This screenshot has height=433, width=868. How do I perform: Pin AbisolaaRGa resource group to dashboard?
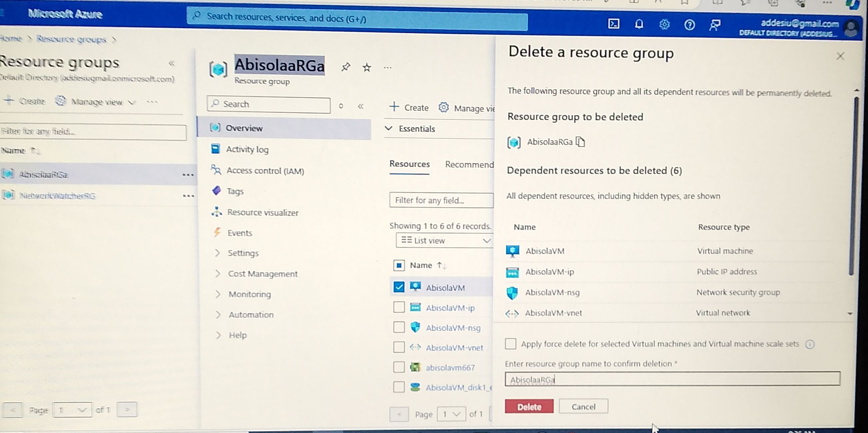(x=346, y=67)
